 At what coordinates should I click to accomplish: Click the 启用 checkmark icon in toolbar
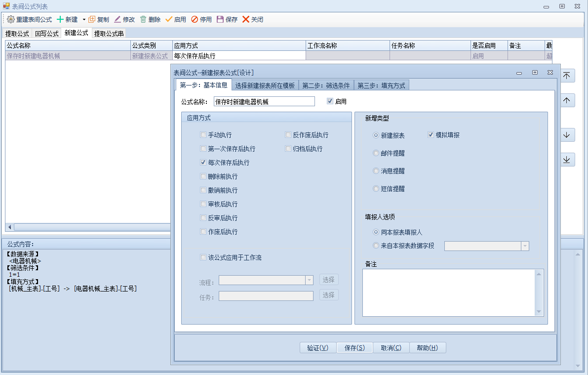tap(169, 20)
